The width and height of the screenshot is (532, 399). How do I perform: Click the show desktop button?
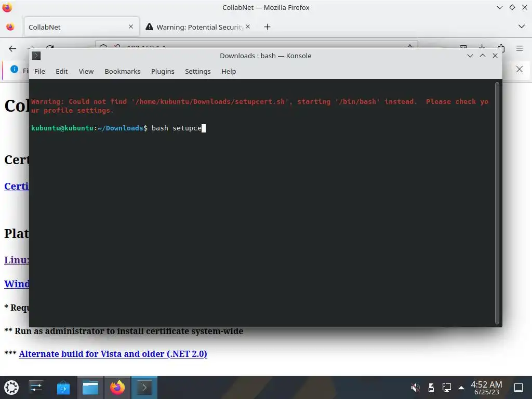click(518, 388)
